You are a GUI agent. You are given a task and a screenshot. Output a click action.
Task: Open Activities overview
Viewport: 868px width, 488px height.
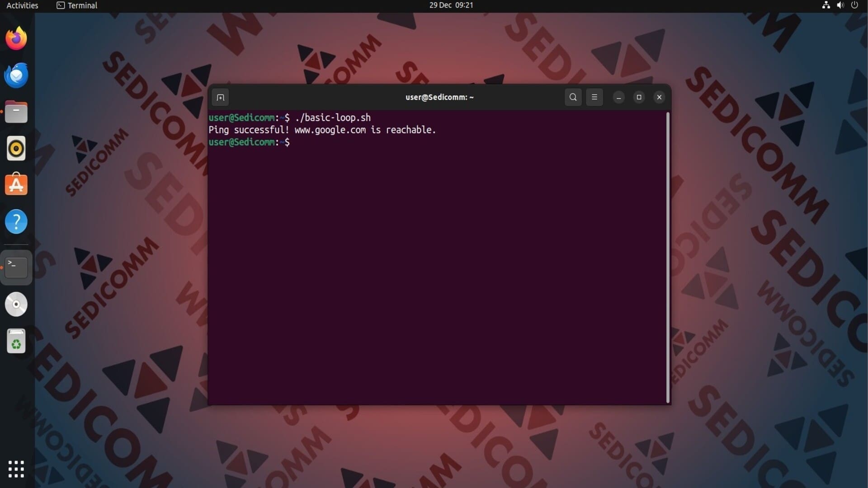(22, 5)
